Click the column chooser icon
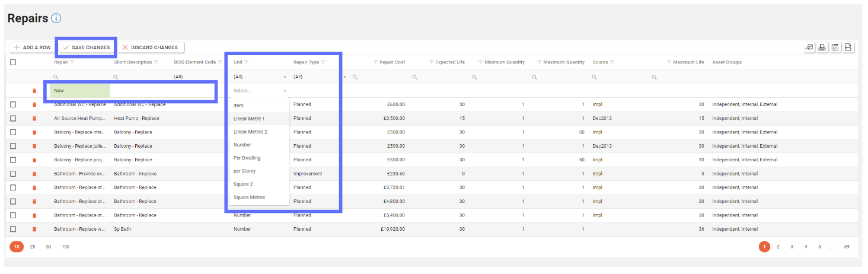Screen dimensions: 868x274 click(x=809, y=47)
